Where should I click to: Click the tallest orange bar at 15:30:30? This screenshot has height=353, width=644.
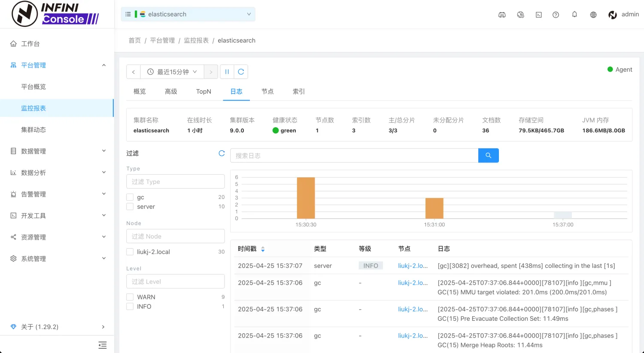pos(306,198)
